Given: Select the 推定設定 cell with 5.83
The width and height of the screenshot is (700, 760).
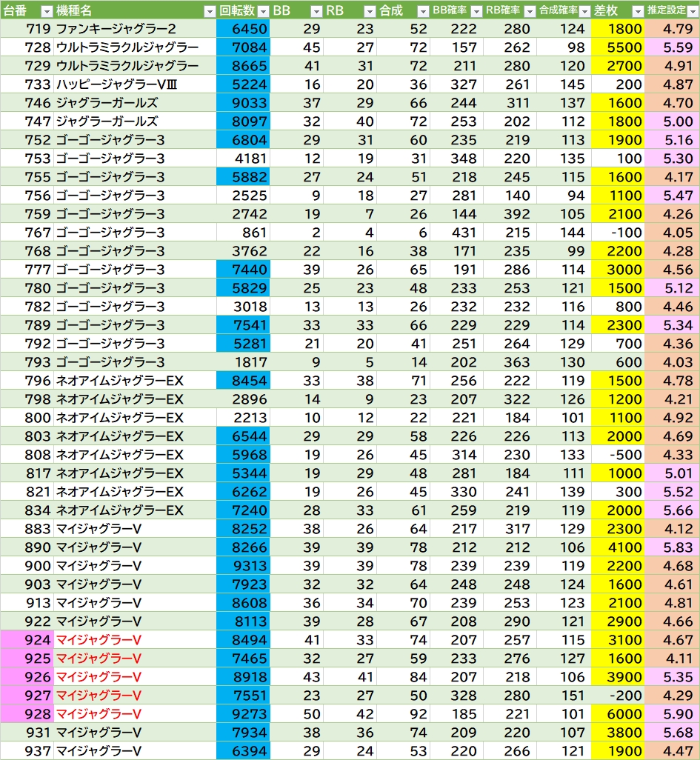Looking at the screenshot, I should tap(672, 547).
